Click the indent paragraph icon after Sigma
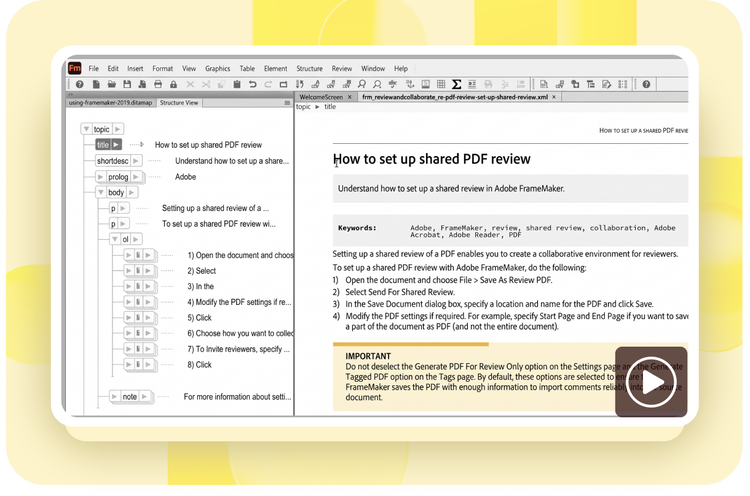This screenshot has width=750, height=496. pos(472,84)
